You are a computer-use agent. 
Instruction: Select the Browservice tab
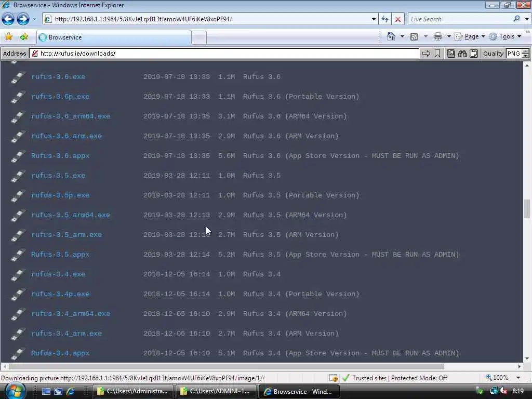114,37
